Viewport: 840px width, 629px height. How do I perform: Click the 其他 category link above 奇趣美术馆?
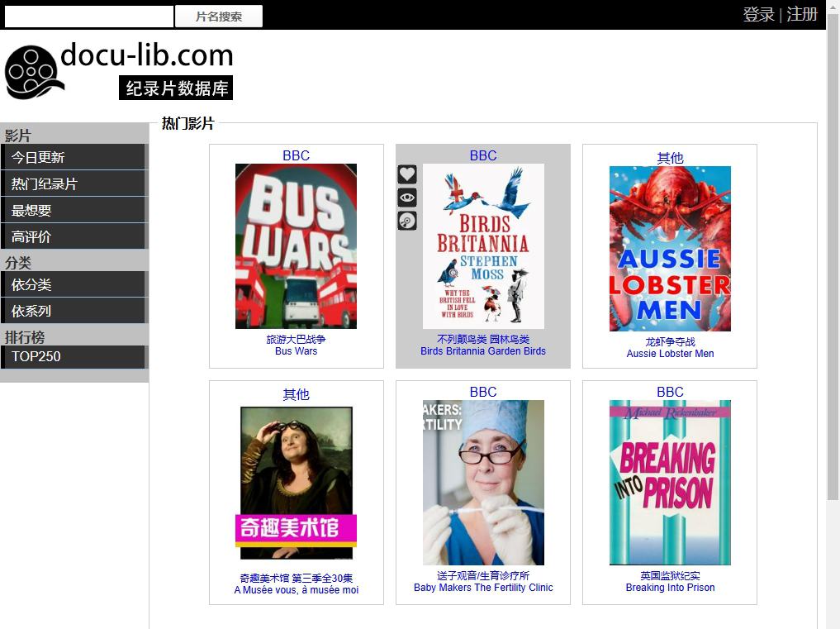click(x=296, y=394)
